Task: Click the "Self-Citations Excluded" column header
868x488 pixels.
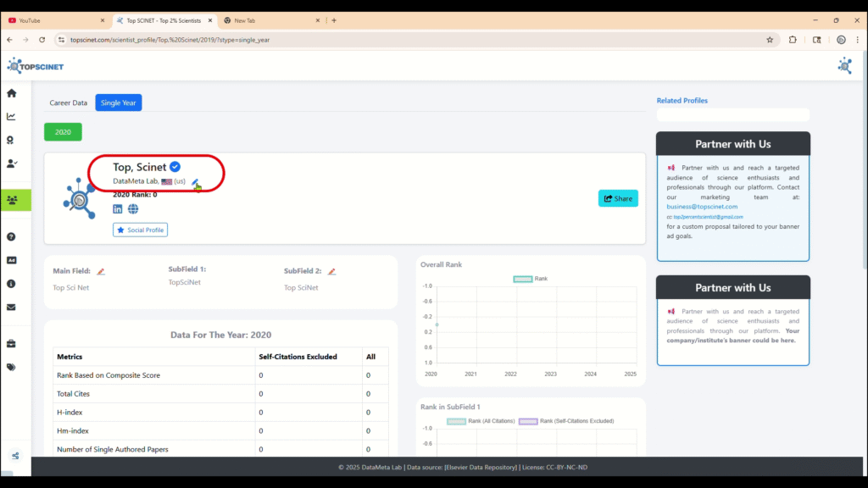Action: tap(298, 357)
